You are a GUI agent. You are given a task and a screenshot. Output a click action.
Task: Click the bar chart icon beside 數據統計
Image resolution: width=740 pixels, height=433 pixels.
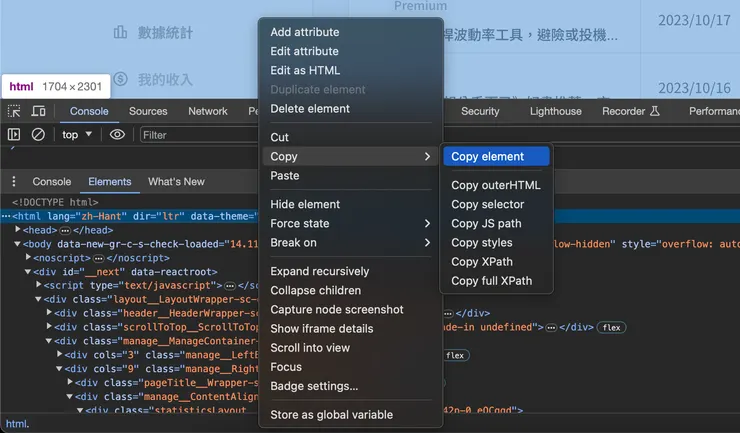(x=120, y=33)
